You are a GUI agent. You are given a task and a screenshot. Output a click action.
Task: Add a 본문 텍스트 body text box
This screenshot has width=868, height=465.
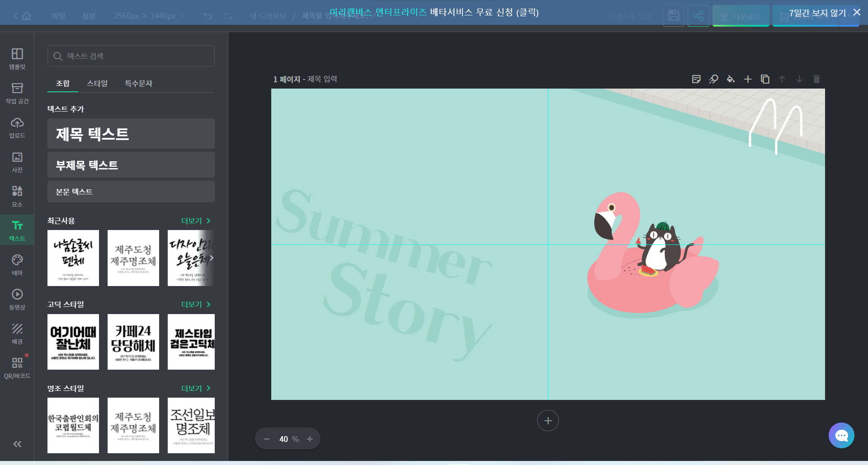131,192
